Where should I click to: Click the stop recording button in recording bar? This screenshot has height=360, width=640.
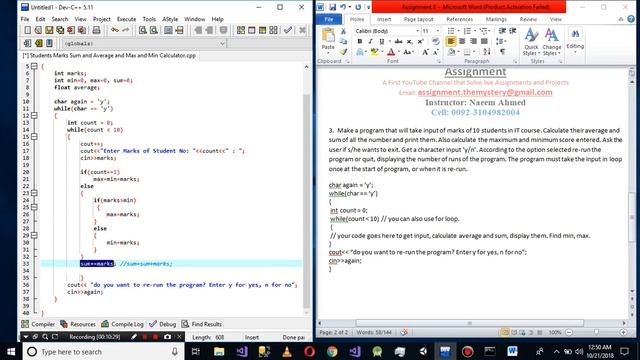click(155, 337)
